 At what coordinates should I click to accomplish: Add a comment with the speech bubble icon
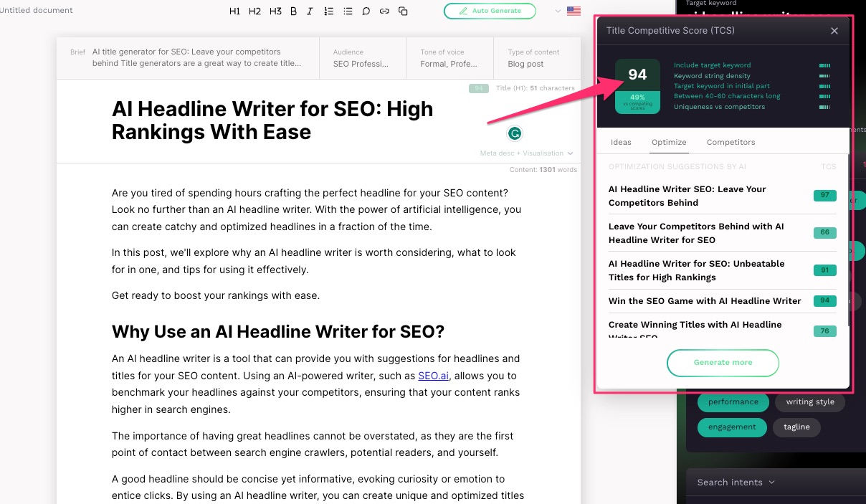366,11
